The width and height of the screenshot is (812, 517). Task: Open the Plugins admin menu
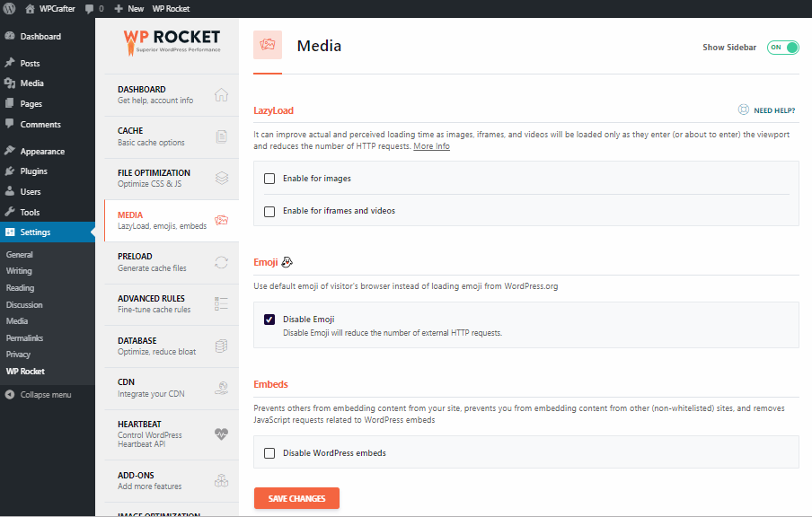[47, 171]
